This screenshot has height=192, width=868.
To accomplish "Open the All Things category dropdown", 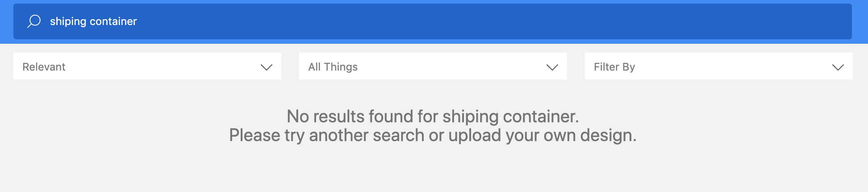I will tap(433, 66).
